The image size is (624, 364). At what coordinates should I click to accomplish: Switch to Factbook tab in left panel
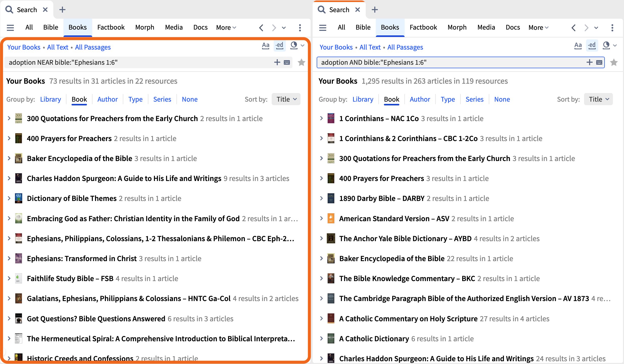[x=111, y=27]
